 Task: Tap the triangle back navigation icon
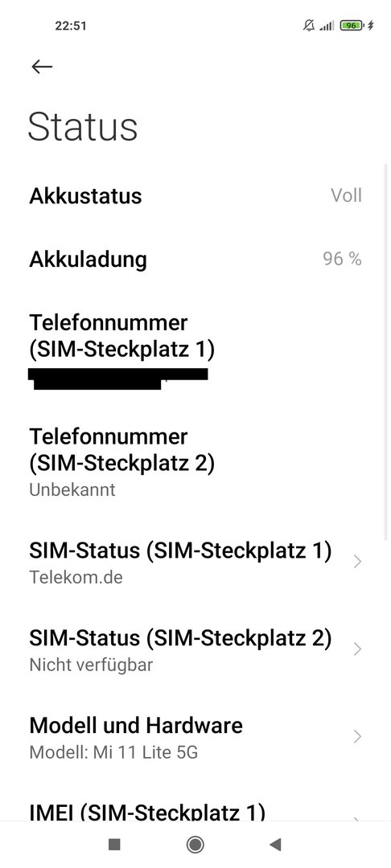[x=275, y=844]
